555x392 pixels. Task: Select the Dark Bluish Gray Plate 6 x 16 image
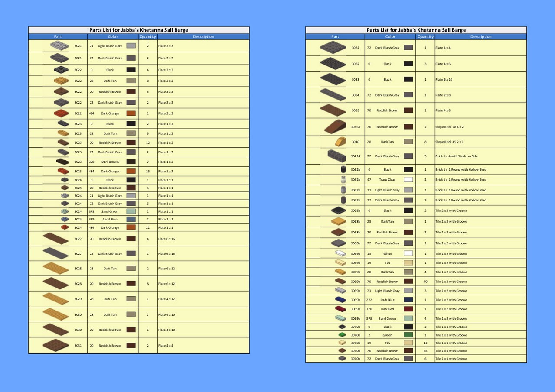pos(56,253)
